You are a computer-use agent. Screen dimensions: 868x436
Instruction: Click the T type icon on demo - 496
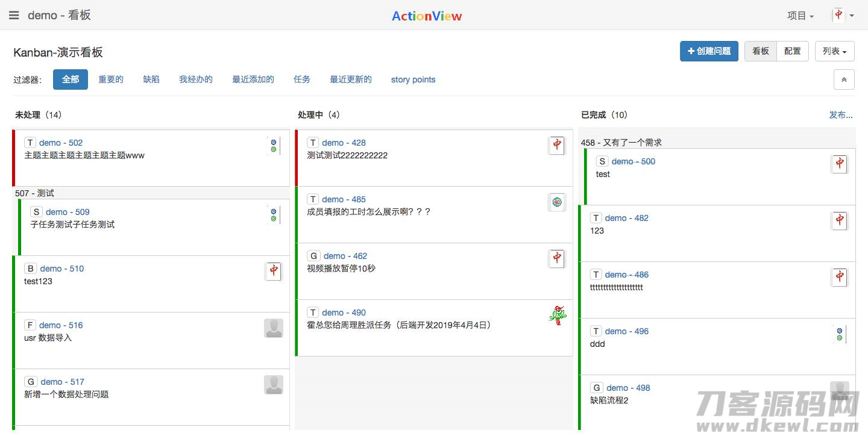click(596, 331)
